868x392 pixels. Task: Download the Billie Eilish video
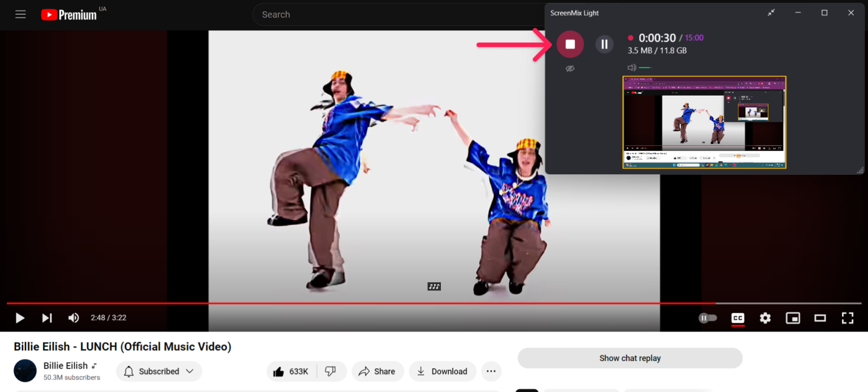pyautogui.click(x=442, y=371)
